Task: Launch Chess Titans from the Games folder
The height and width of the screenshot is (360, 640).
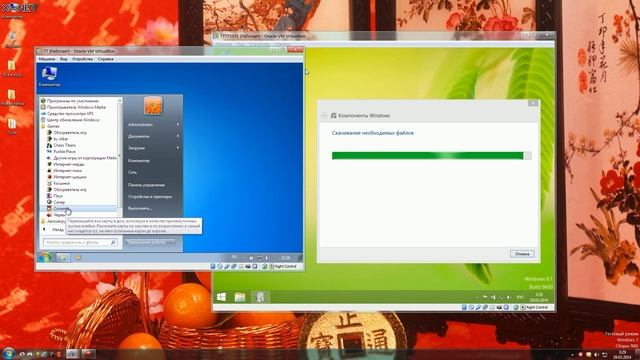Action: coord(61,145)
